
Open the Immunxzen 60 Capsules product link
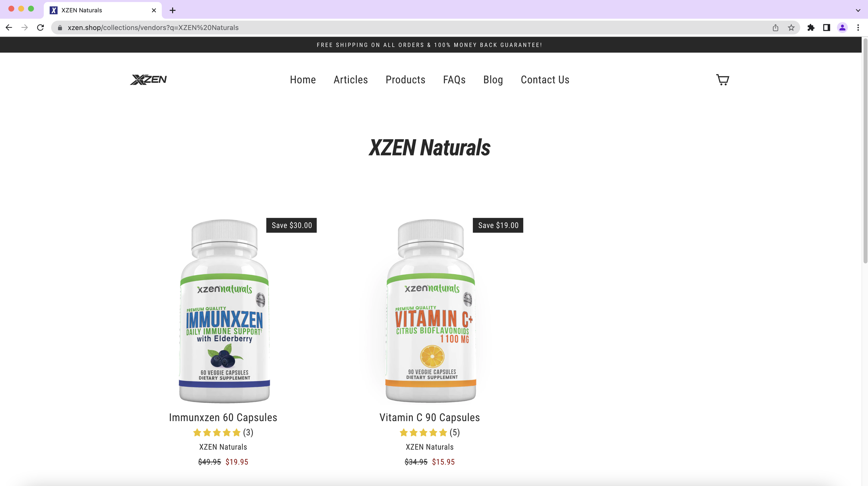(223, 417)
